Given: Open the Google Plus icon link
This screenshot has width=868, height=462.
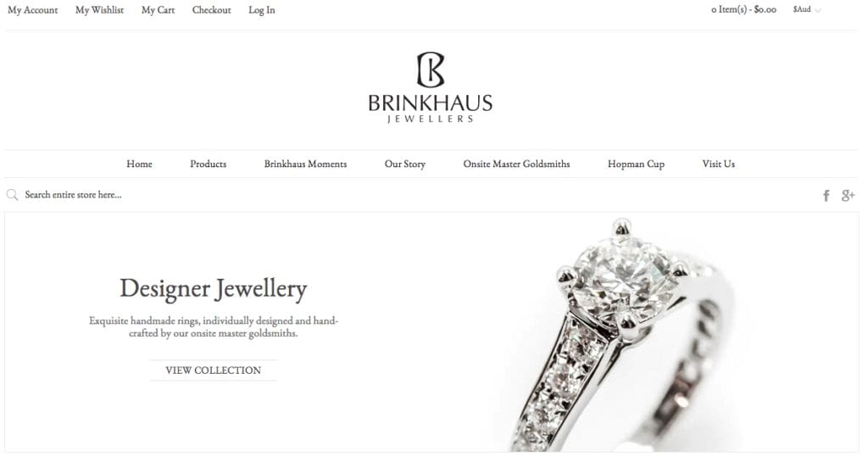Looking at the screenshot, I should pyautogui.click(x=848, y=195).
